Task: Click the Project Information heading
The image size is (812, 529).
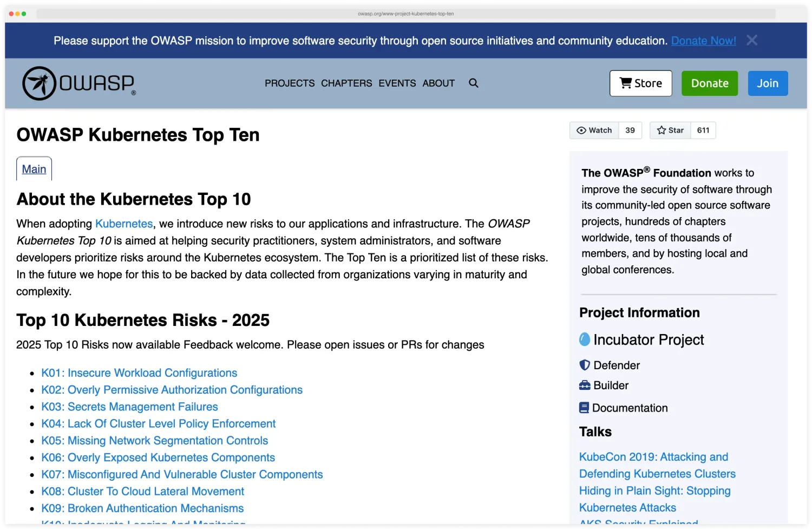Action: (639, 313)
